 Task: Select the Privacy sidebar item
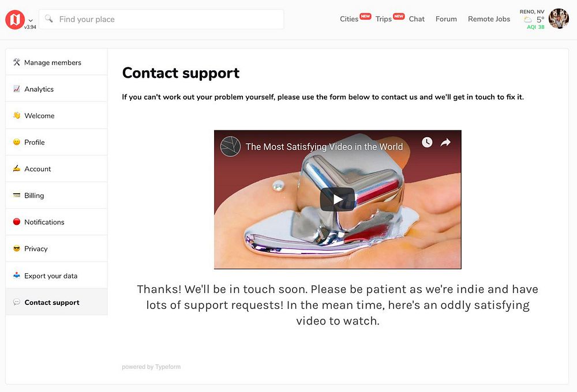coord(57,248)
